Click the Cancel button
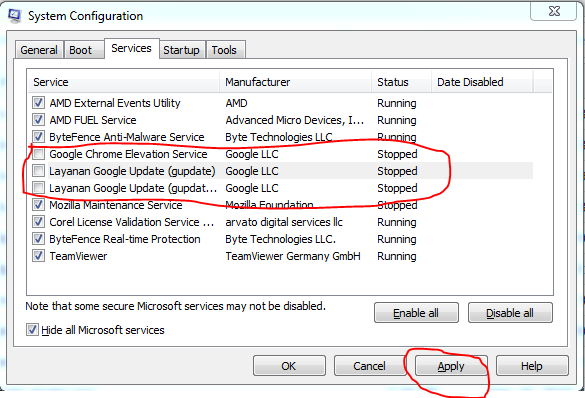The image size is (585, 398). coord(369,366)
